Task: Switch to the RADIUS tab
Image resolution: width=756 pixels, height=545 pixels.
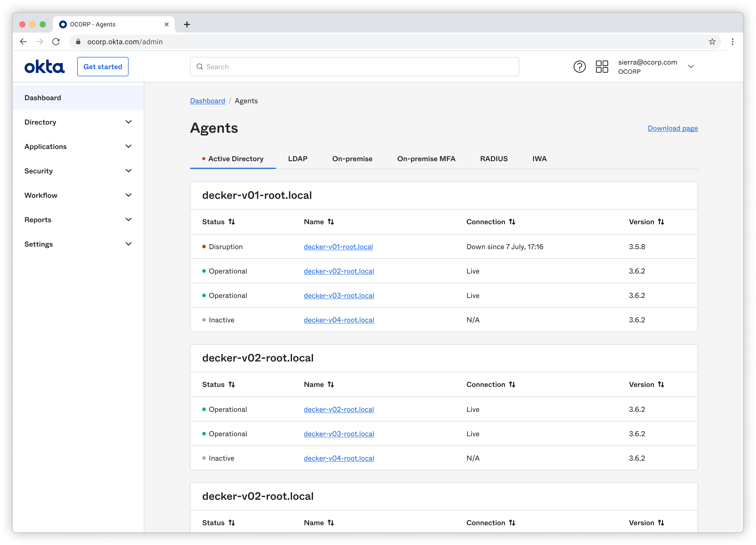Action: point(494,159)
